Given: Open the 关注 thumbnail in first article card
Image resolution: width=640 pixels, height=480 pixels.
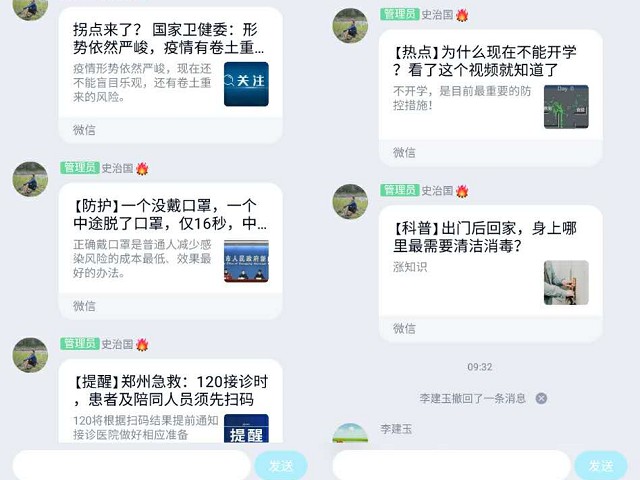Looking at the screenshot, I should coord(246,84).
